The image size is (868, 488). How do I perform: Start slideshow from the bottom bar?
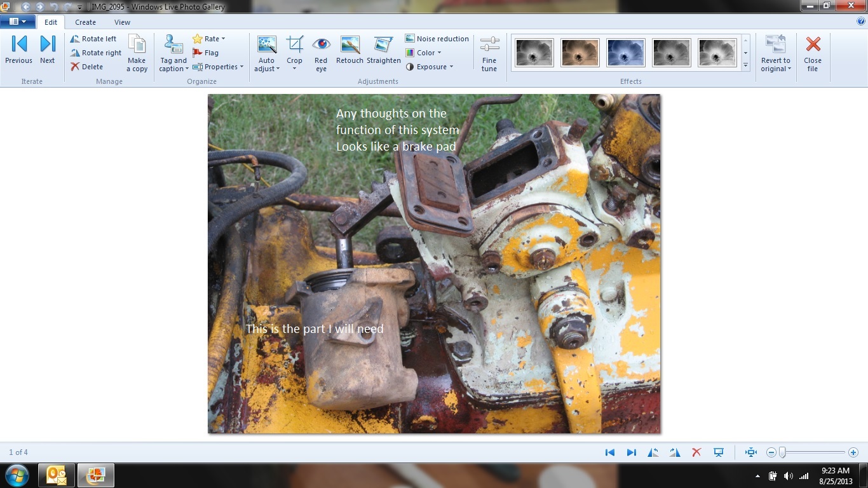point(719,452)
